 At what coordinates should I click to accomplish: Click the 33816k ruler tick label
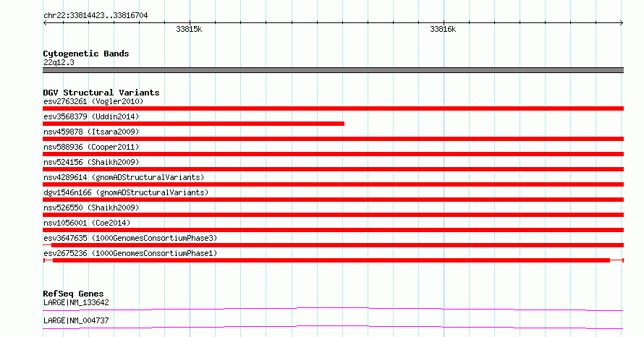(443, 29)
